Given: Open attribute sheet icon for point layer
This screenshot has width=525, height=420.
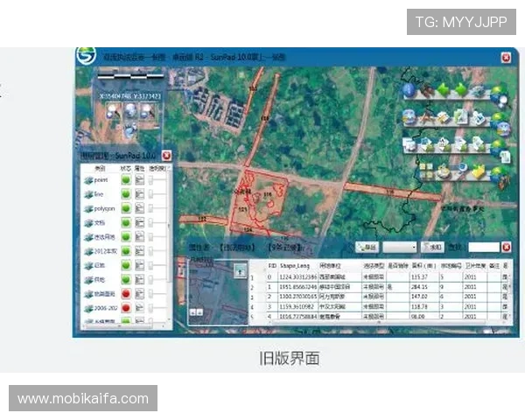Looking at the screenshot, I should coord(140,180).
